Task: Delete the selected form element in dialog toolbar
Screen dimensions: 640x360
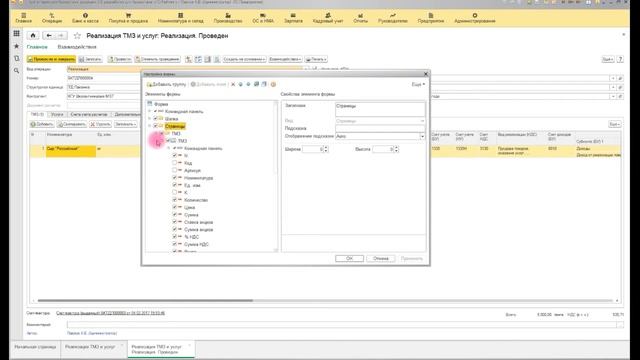Action: (233, 84)
